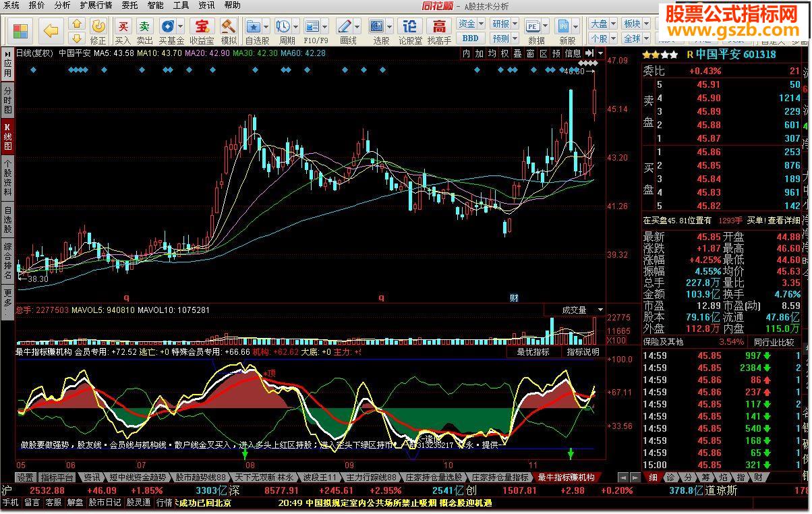The width and height of the screenshot is (812, 514).
Task: Click the 股市日记 status bar entry
Action: pos(104,503)
